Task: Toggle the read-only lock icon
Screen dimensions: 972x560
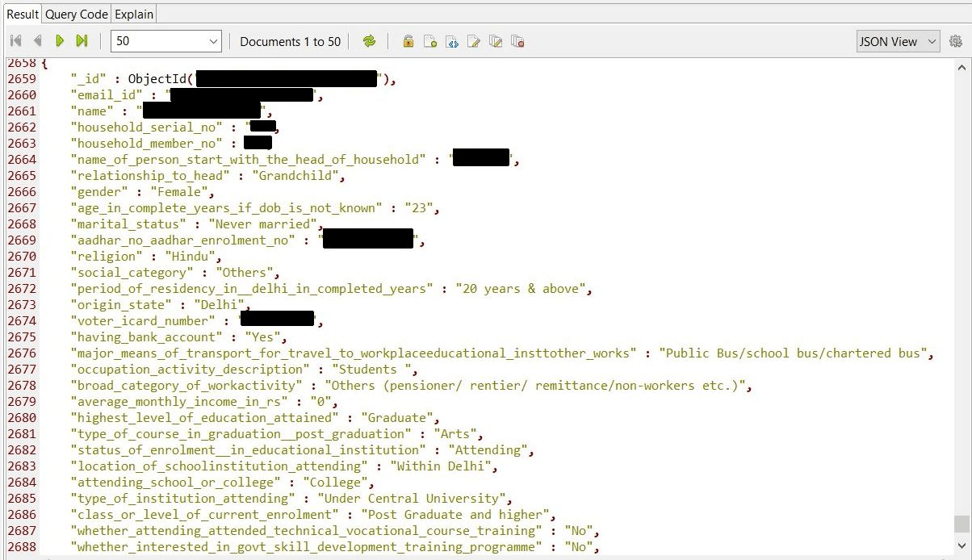Action: point(408,41)
